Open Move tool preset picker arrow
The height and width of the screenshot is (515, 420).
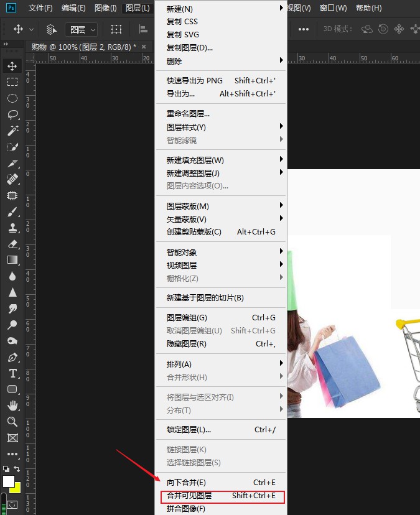(x=31, y=30)
